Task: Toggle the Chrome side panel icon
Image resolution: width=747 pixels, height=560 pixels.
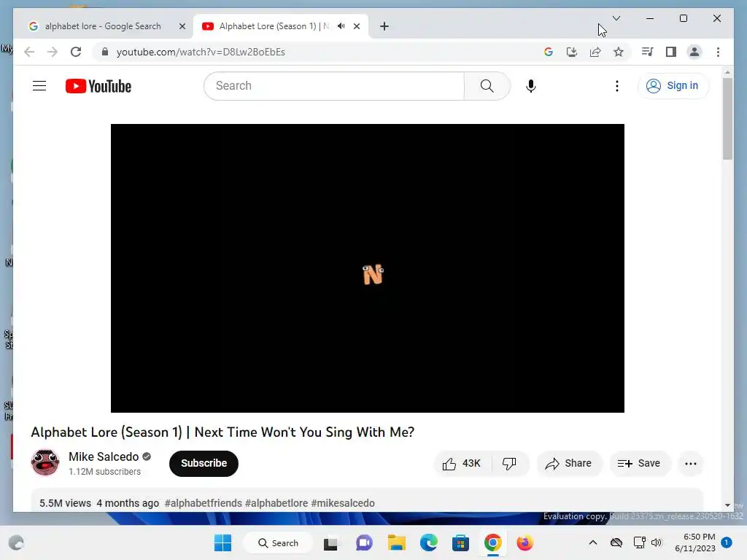Action: (671, 52)
